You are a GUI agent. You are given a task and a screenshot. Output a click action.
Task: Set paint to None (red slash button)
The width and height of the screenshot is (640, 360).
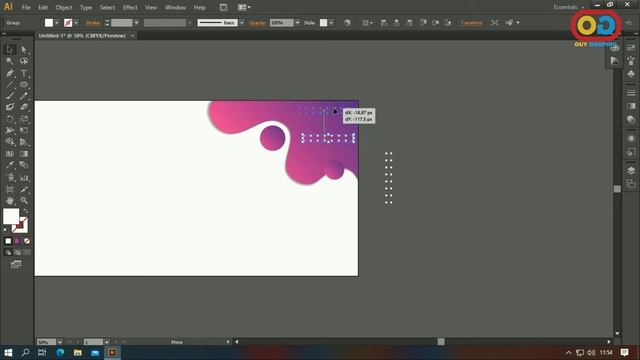pos(27,241)
